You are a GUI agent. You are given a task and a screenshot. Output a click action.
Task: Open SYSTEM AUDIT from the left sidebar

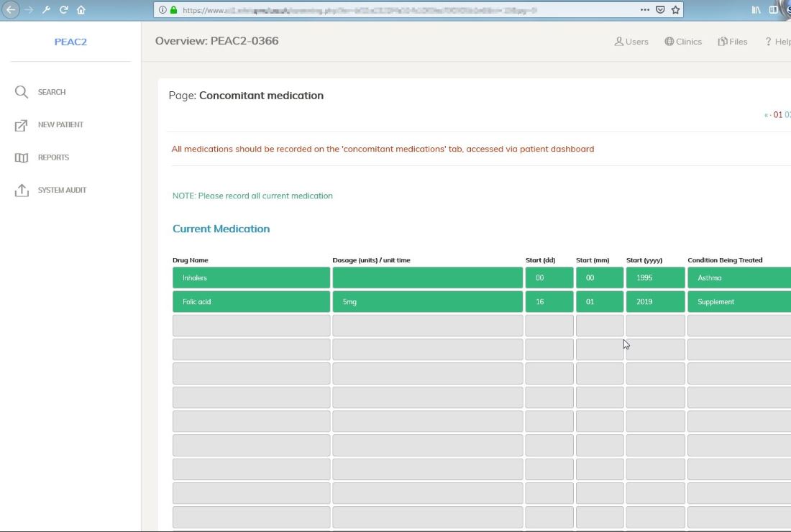pos(62,190)
